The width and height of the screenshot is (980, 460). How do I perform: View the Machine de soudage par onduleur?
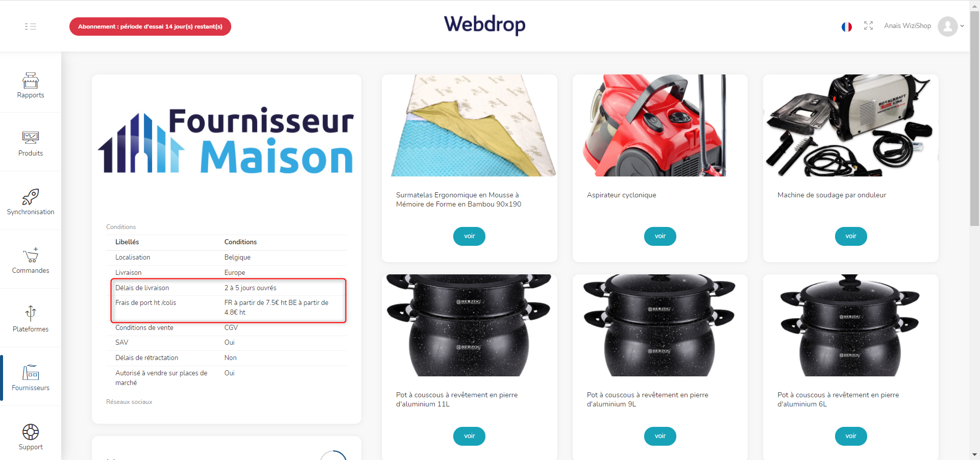[x=851, y=236]
